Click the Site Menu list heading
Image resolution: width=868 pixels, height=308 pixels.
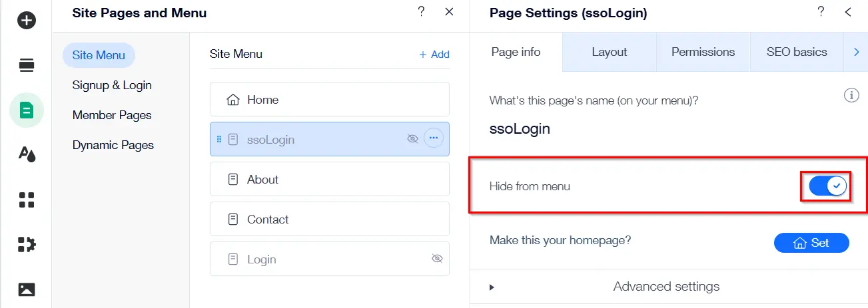click(x=236, y=54)
